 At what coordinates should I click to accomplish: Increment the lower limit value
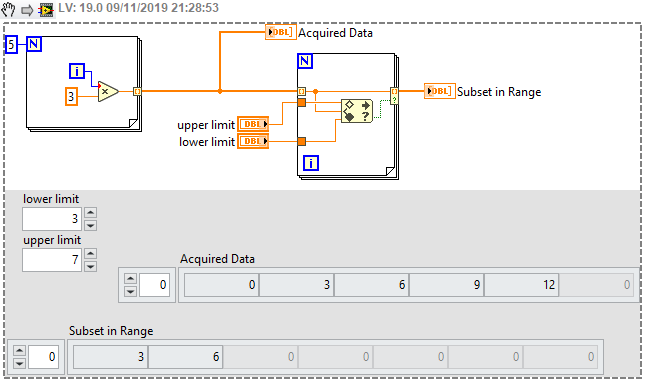(90, 213)
